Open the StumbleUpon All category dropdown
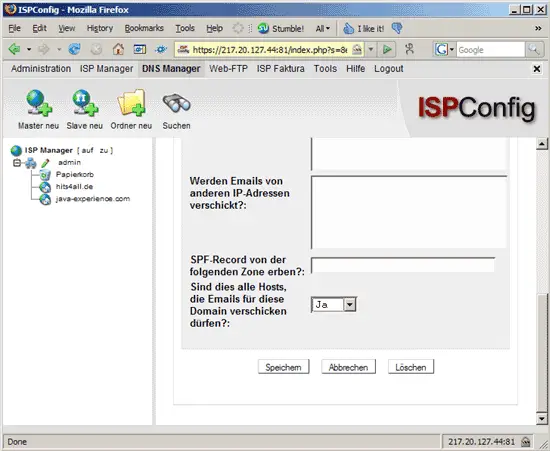Screen dimensions: 550x451 (323, 28)
